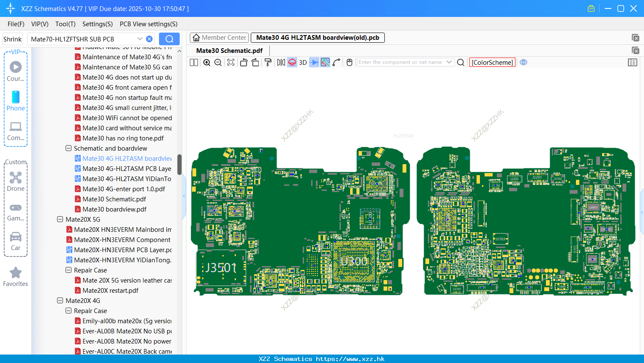644x363 pixels.
Task: Toggle the diode arrow tool
Action: (x=314, y=62)
